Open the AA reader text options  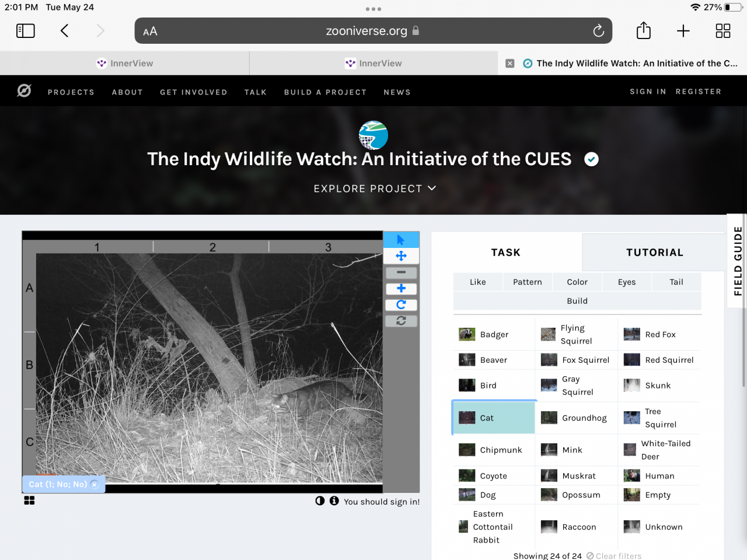(x=150, y=32)
